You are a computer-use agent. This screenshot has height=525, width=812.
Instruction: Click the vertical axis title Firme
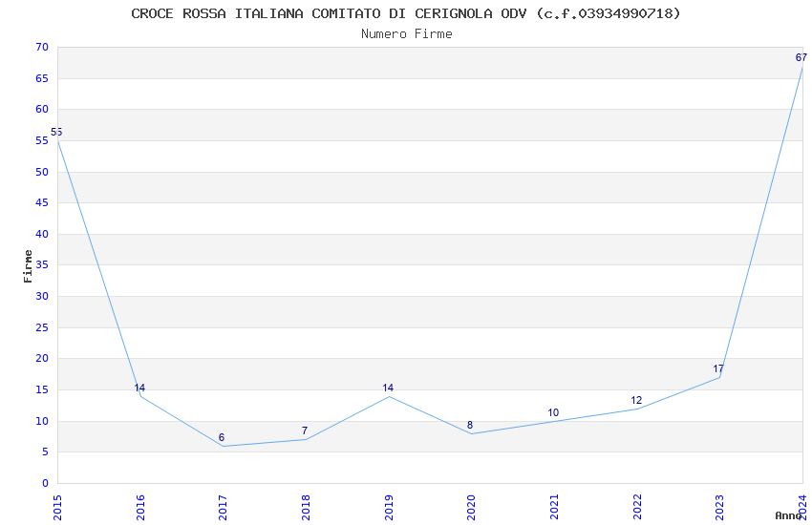pyautogui.click(x=28, y=266)
